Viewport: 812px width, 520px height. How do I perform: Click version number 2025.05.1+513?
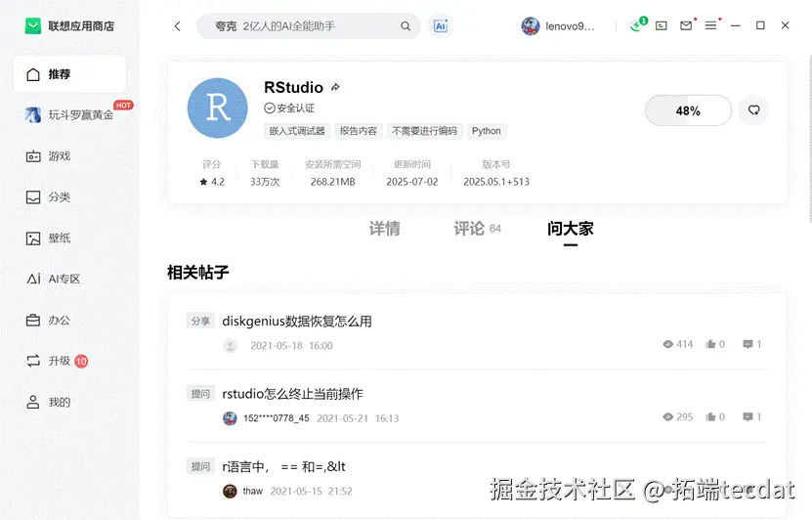(496, 182)
